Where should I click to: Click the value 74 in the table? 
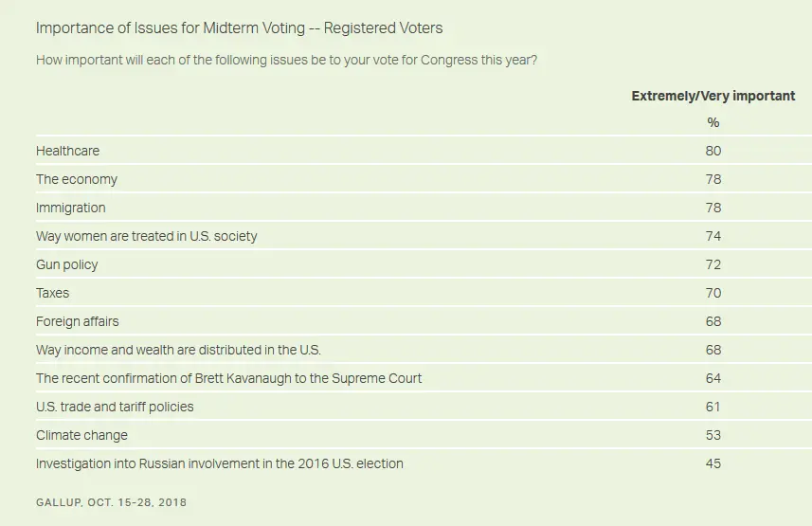pyautogui.click(x=713, y=236)
